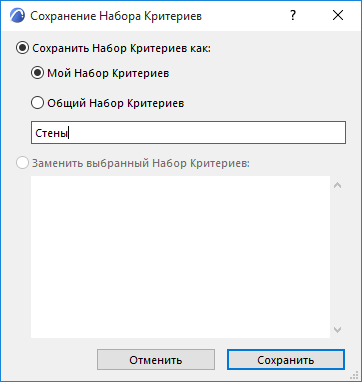Screen dimensions: 362x382
Task: Close the Сохранение Набора Критериев dialog
Action: pyautogui.click(x=338, y=15)
